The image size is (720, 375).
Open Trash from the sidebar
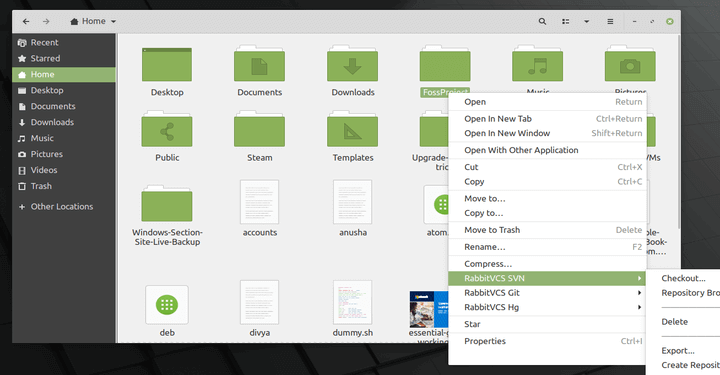click(64, 186)
